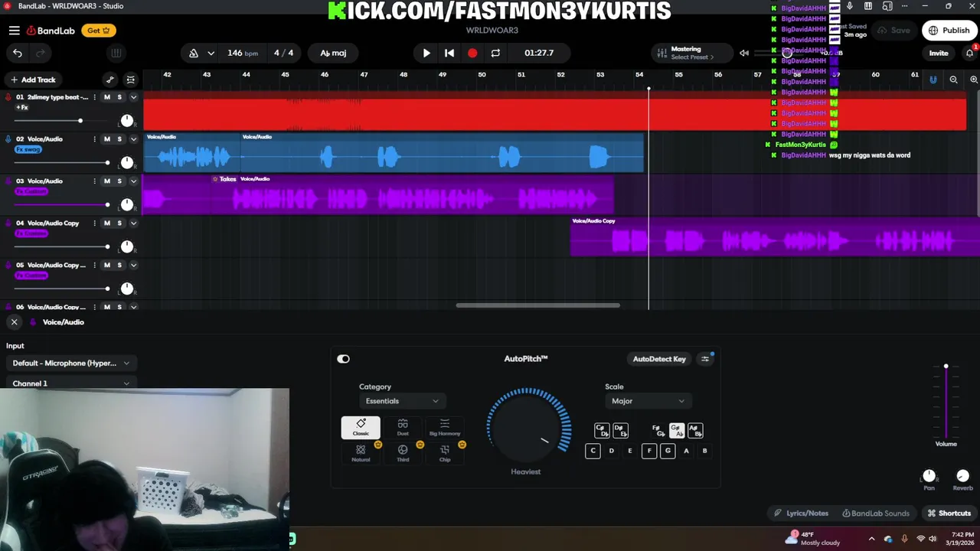Click the Publish button

click(949, 31)
